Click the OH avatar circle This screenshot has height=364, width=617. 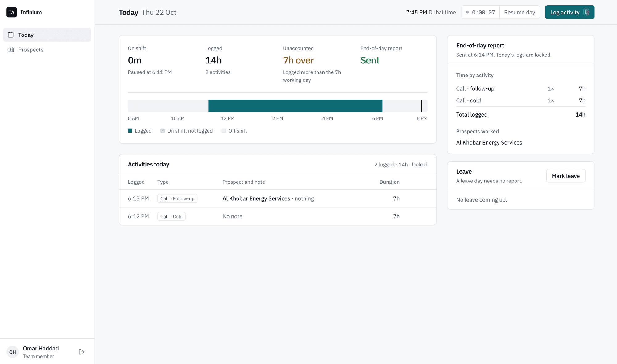click(x=13, y=352)
